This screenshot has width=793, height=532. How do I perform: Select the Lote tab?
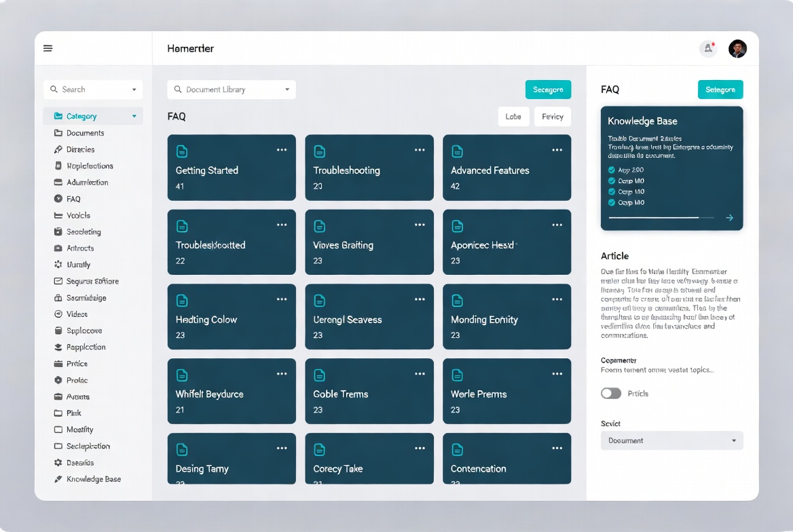pos(513,116)
